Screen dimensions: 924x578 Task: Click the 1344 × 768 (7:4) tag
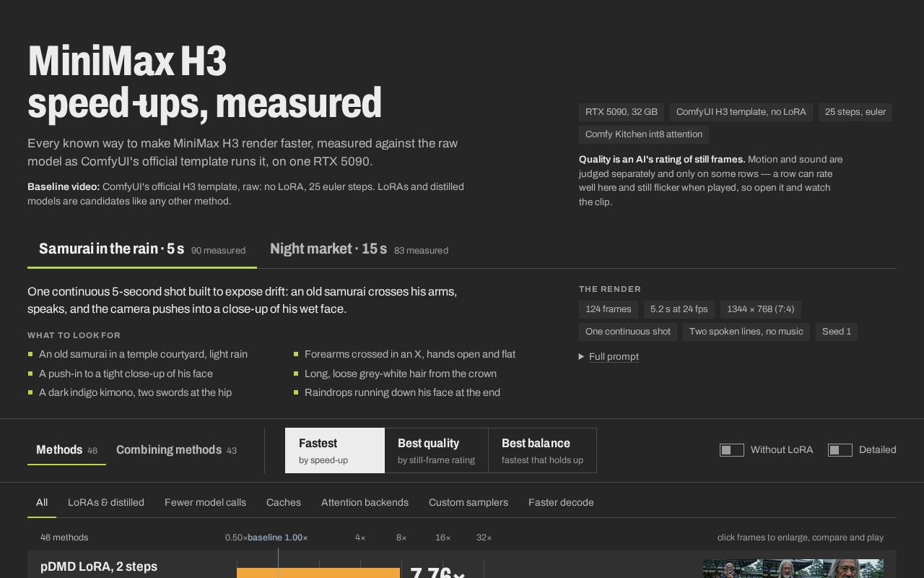click(x=761, y=309)
